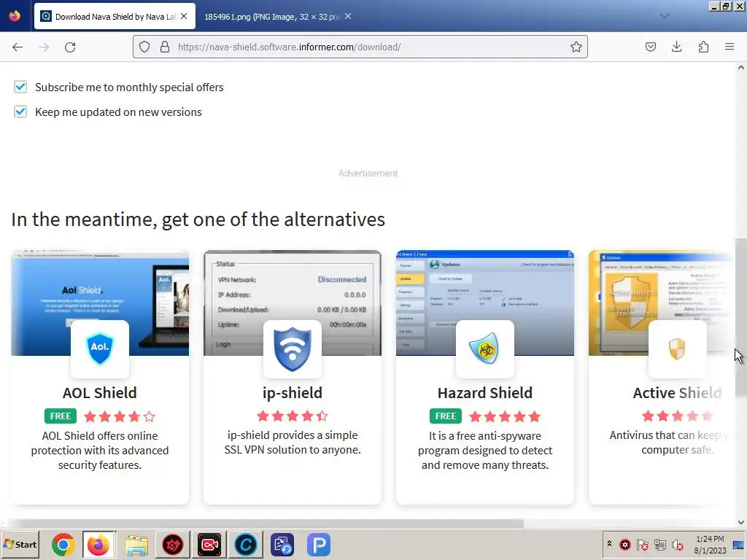747x560 pixels.
Task: Open the blue C app in taskbar
Action: [x=246, y=544]
